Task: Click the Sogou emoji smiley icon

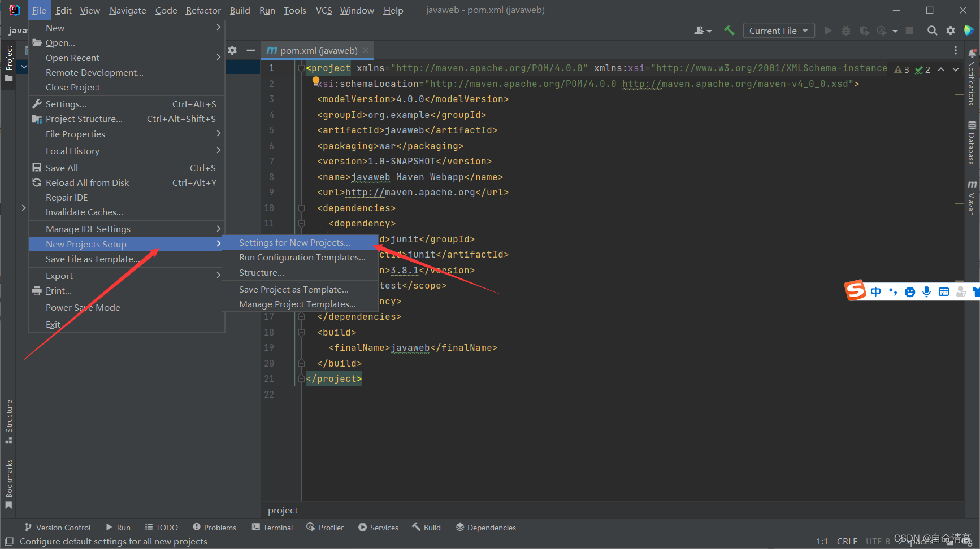Action: (910, 291)
